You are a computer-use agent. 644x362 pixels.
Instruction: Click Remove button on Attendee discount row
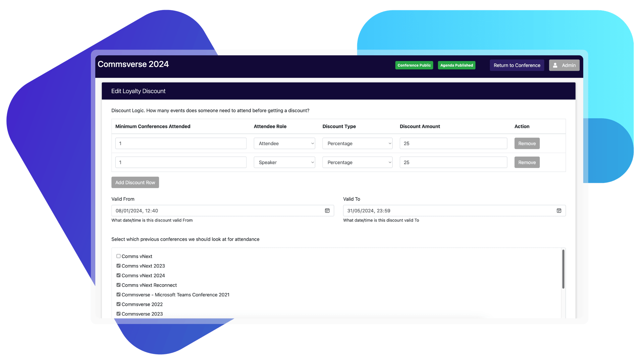click(x=527, y=143)
